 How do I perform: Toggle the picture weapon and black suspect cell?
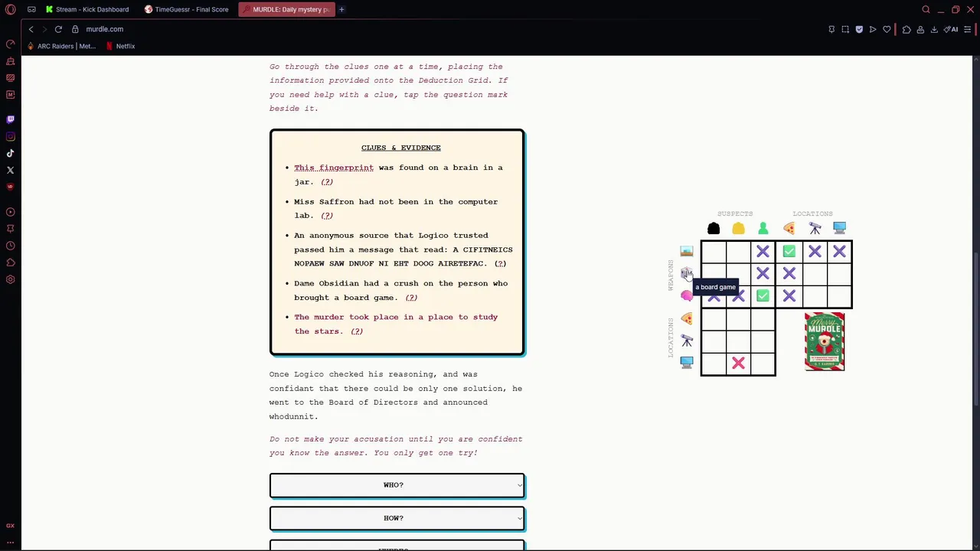coord(714,251)
